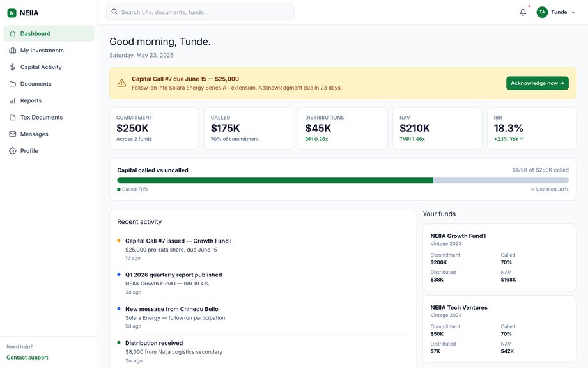Open NEIIA Tech Ventures card
This screenshot has width=588, height=368.
pyautogui.click(x=500, y=329)
